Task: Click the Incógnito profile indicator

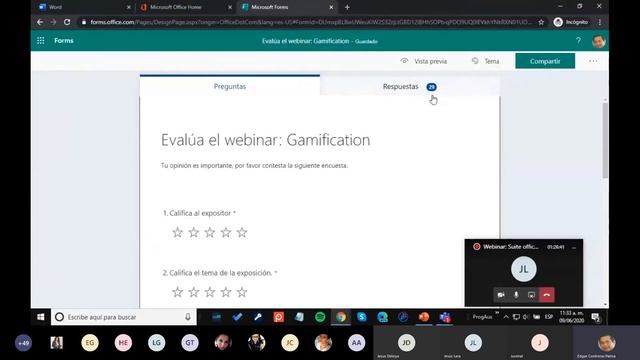Action: 571,22
